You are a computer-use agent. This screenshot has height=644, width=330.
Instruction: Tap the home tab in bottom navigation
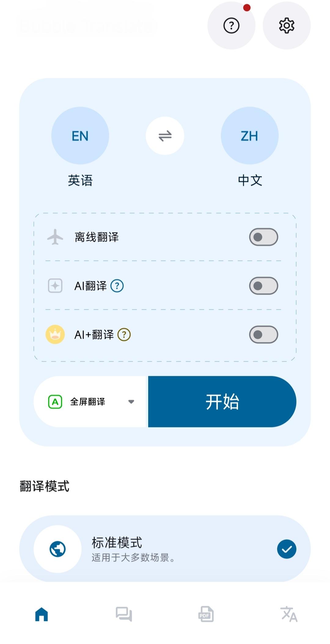pos(42,614)
